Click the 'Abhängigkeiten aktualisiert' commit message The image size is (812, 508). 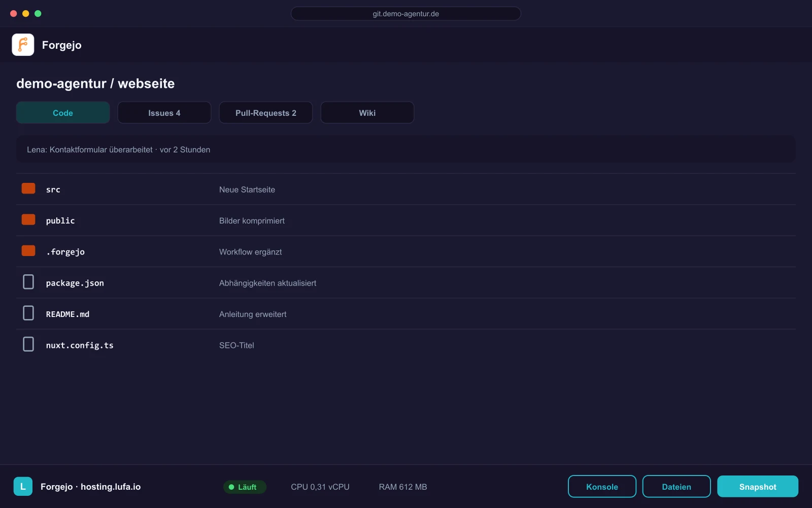click(267, 283)
